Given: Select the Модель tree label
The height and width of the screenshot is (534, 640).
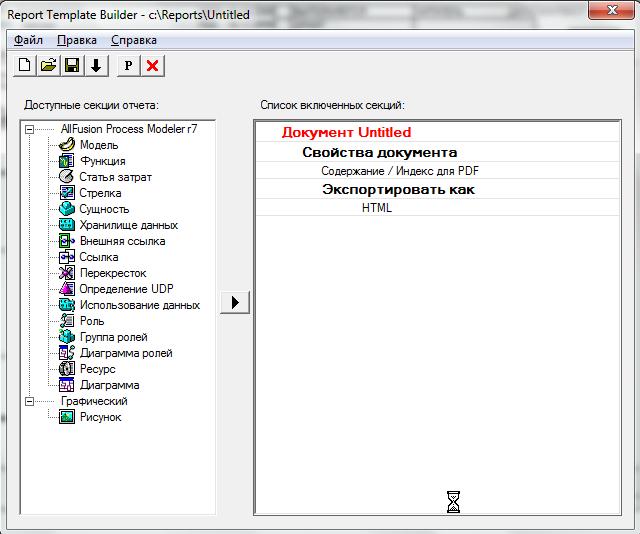Looking at the screenshot, I should [99, 145].
